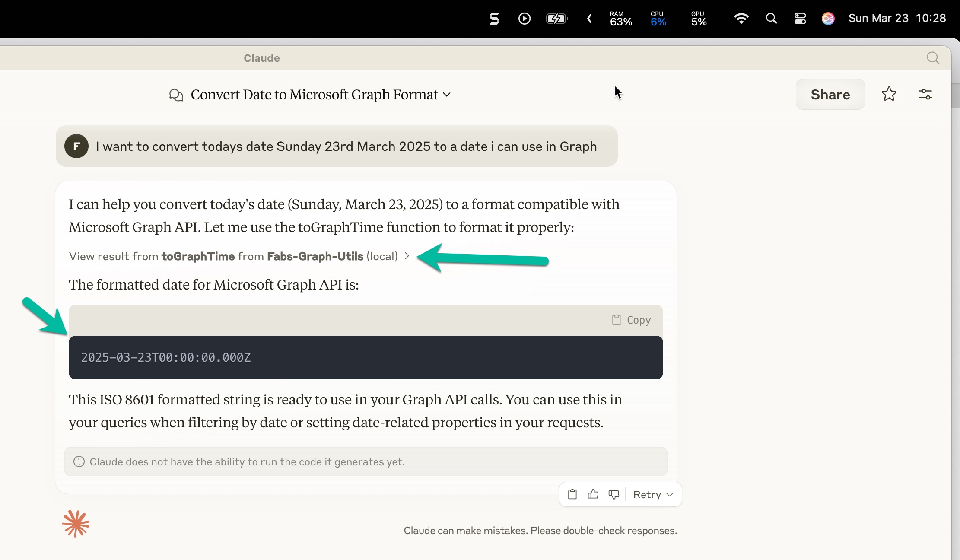Open the Siri icon in menu bar
Screen dimensions: 960x560
pyautogui.click(x=828, y=19)
